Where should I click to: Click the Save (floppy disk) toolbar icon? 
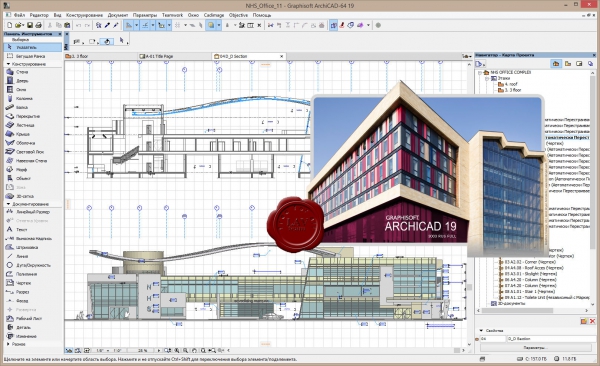click(30, 25)
